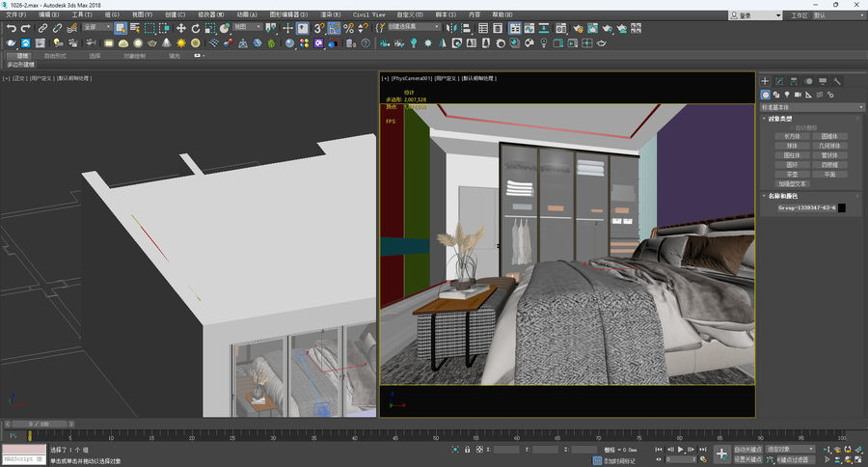The height and width of the screenshot is (467, 868).
Task: Choose the Select and Move tool
Action: pyautogui.click(x=181, y=28)
